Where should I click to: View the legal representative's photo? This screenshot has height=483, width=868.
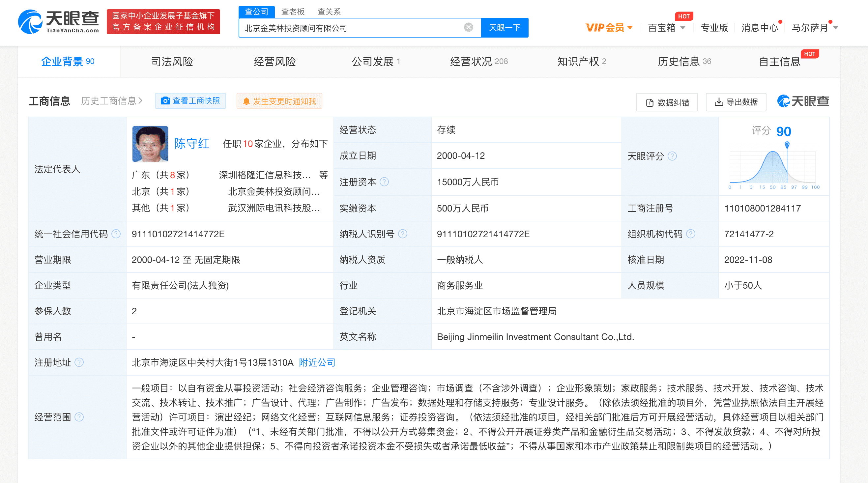point(150,144)
